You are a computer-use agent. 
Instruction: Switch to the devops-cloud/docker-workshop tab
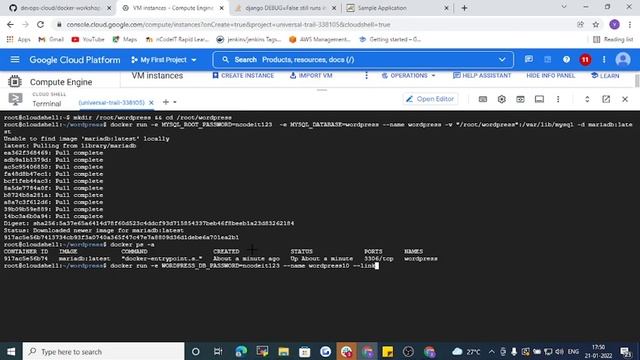pyautogui.click(x=59, y=8)
